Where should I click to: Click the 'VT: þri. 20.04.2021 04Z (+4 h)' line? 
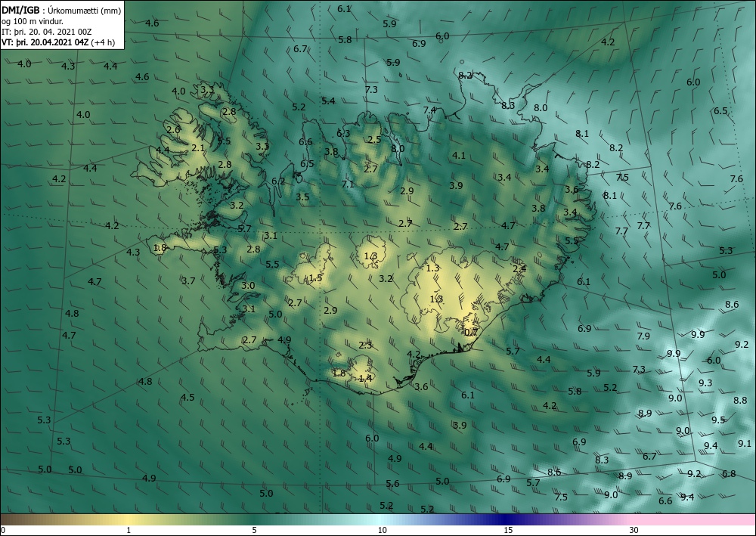[x=58, y=42]
